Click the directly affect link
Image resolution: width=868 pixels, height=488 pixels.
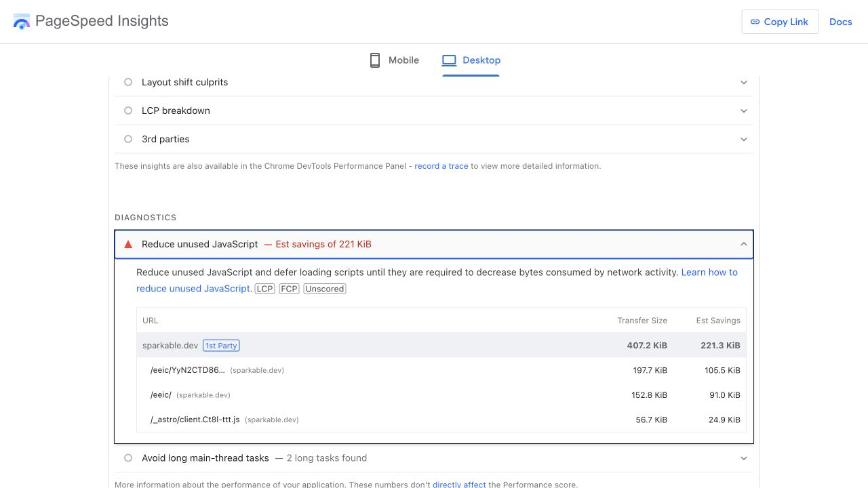tap(459, 485)
